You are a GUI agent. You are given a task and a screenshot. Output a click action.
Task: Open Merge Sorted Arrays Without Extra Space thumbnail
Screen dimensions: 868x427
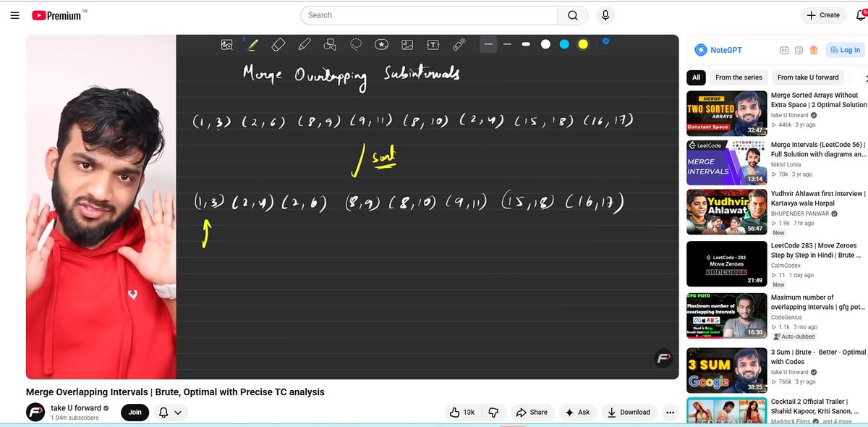pos(727,113)
